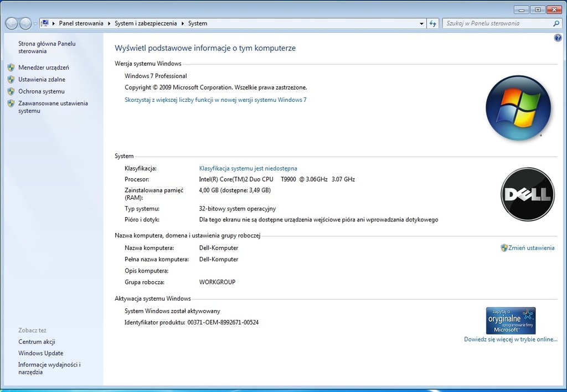Expand the arrow after System i zabezpieczenia
Image resolution: width=567 pixels, height=392 pixels.
(x=183, y=23)
